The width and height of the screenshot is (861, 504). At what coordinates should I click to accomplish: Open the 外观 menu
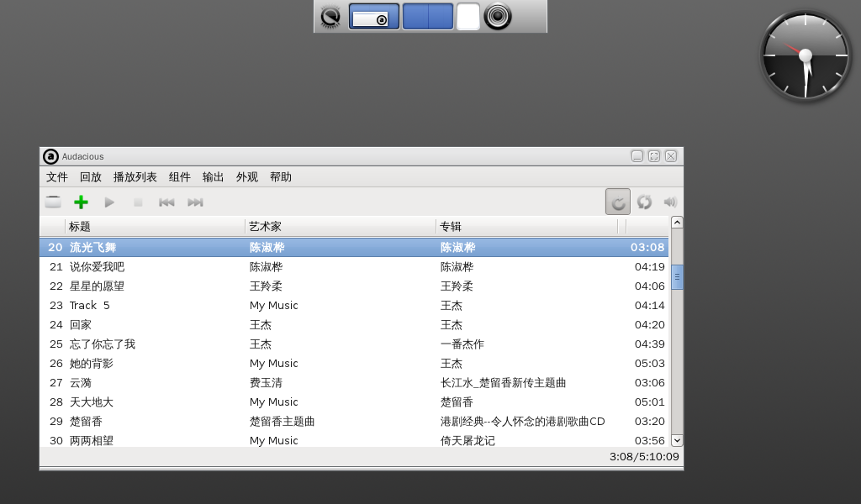pyautogui.click(x=247, y=176)
